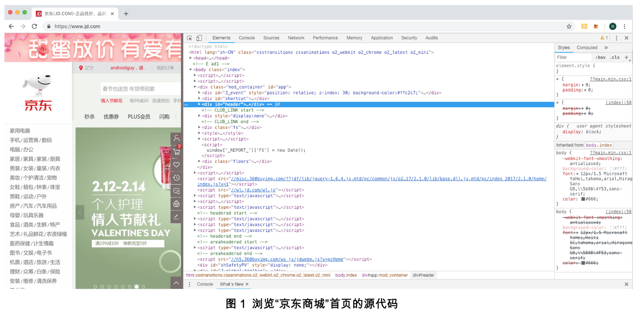Close the JD.COM browser tab

click(112, 14)
